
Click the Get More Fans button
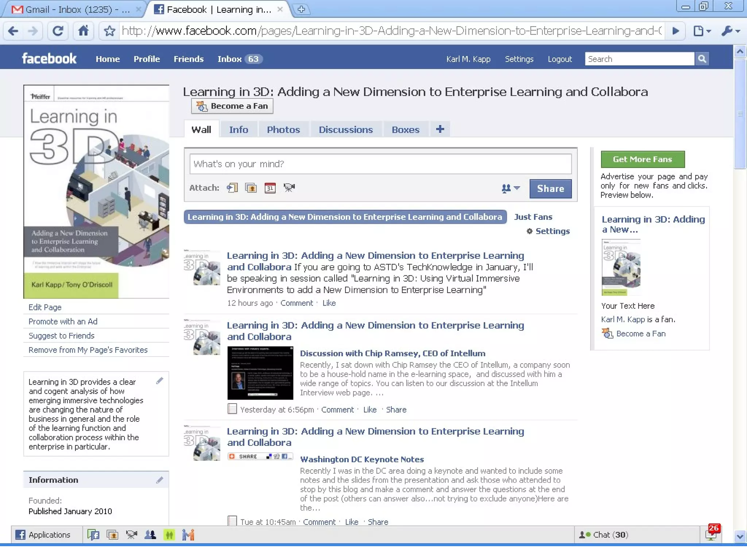[x=642, y=159]
